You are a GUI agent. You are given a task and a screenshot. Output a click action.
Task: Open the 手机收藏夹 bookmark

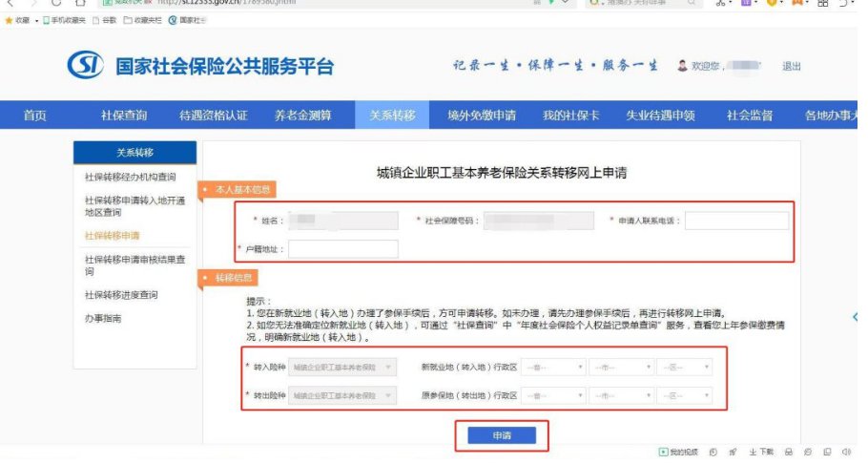(64, 20)
